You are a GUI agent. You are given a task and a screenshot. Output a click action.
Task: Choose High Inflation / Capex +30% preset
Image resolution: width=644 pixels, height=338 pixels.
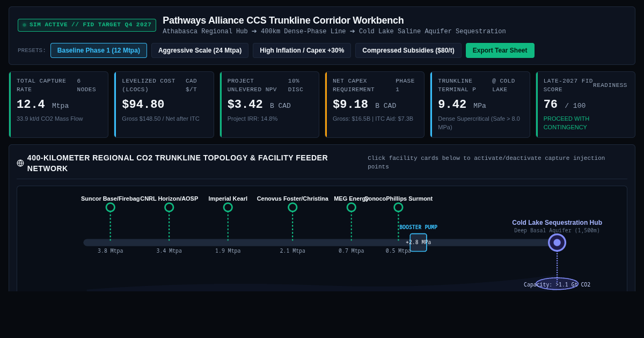[x=302, y=50]
